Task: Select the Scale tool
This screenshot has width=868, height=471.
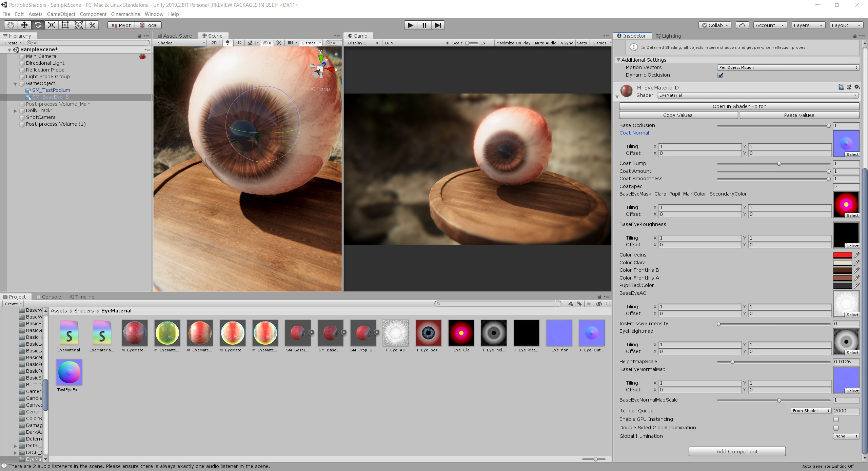Action: click(52, 25)
